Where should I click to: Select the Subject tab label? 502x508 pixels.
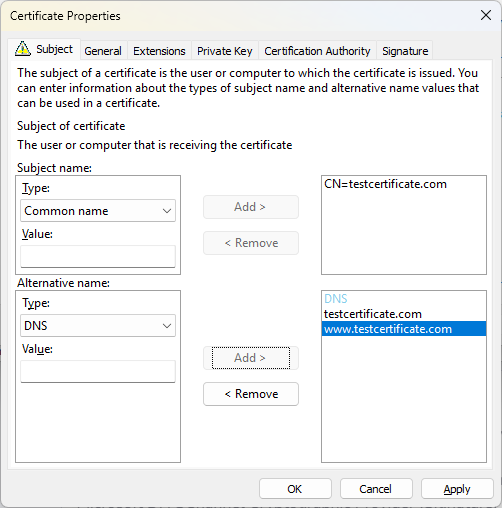pyautogui.click(x=54, y=49)
